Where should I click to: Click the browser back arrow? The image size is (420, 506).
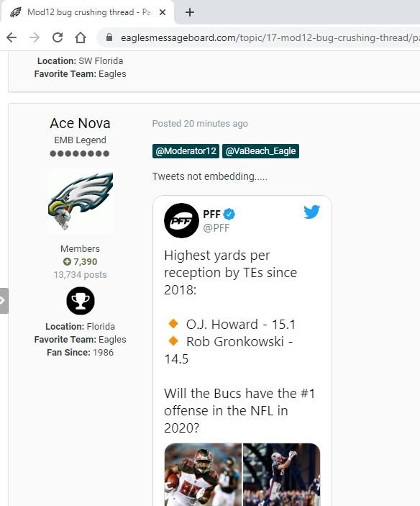[x=12, y=37]
